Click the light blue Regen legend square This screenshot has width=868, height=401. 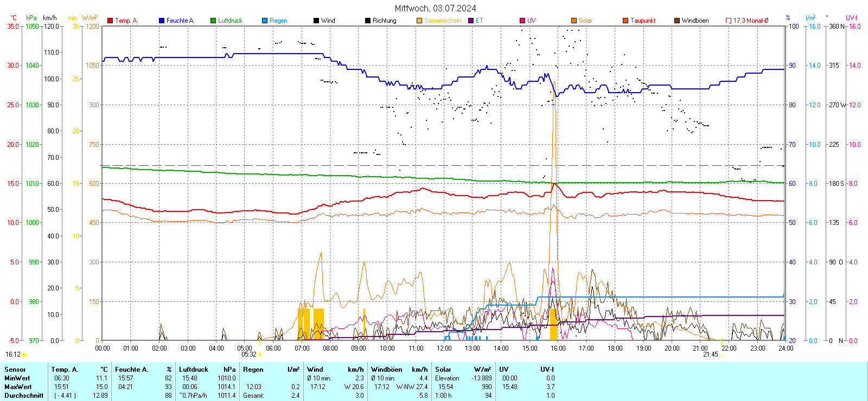[265, 21]
